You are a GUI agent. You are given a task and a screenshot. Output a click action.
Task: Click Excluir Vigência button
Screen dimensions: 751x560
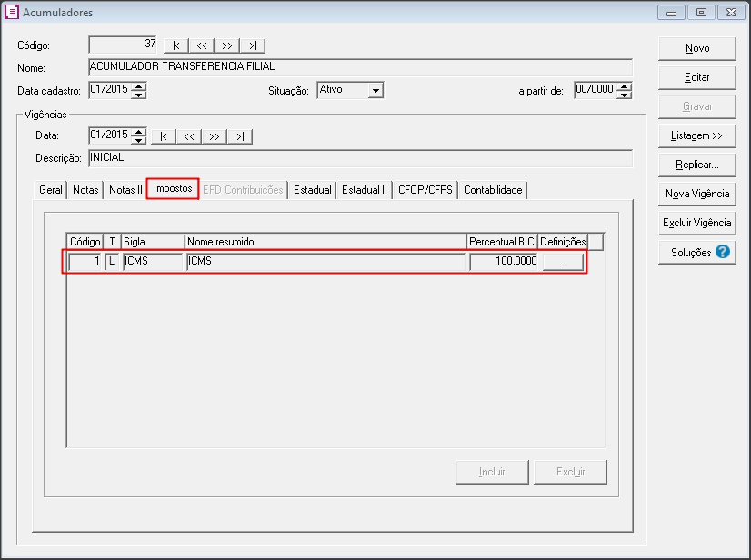pos(696,223)
